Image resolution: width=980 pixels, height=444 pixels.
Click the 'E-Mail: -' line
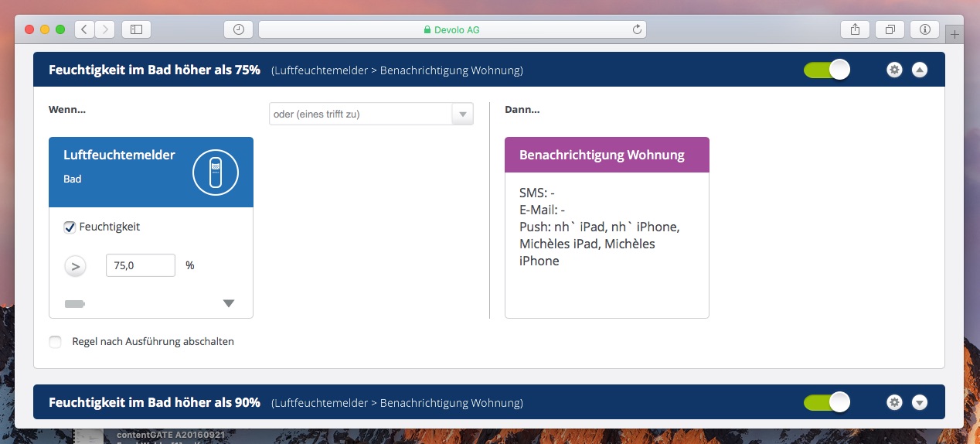pos(543,210)
